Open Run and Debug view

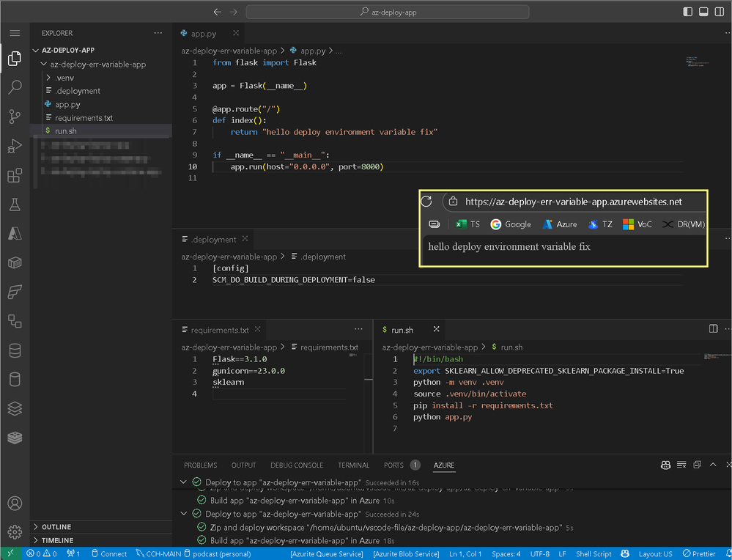click(x=15, y=147)
